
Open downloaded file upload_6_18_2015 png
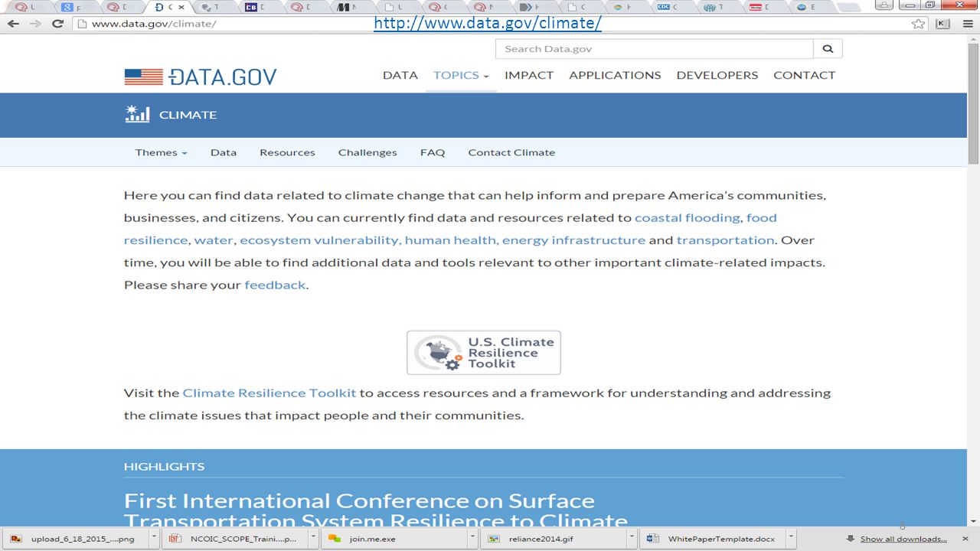[x=74, y=539]
